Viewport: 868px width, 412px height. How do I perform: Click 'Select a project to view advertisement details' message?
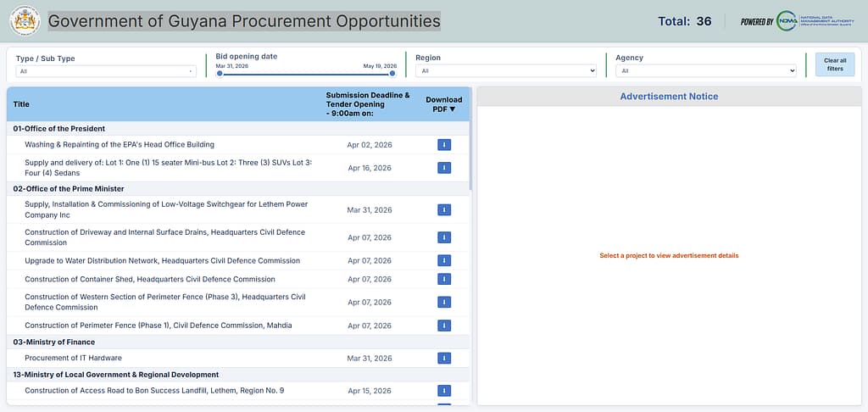click(x=669, y=256)
